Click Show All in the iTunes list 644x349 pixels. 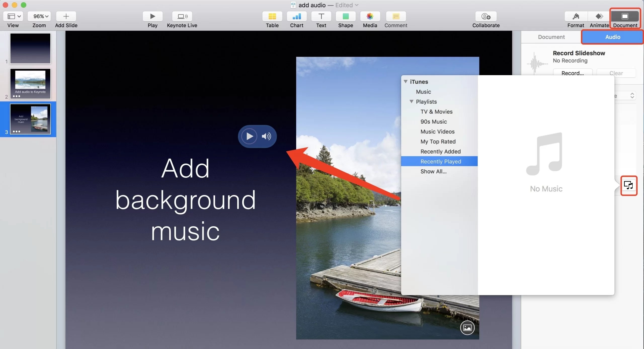click(x=433, y=171)
